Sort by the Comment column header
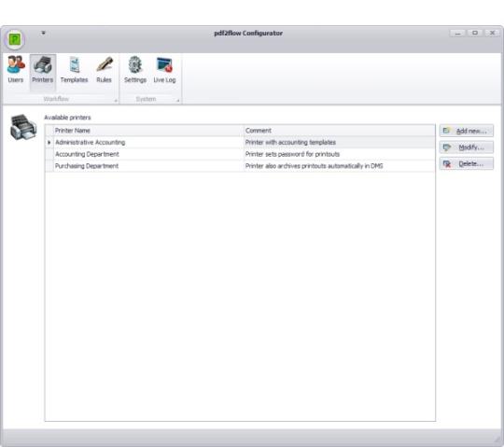This screenshot has width=504, height=447. 339,131
